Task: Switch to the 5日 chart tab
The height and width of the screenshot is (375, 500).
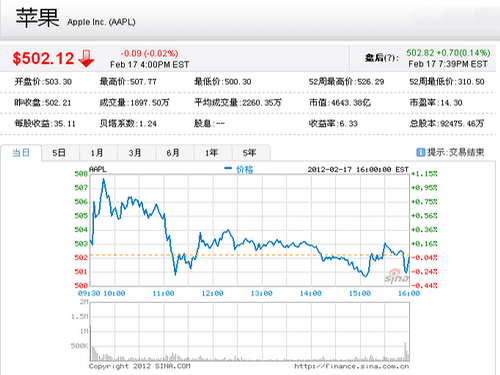Action: [59, 153]
